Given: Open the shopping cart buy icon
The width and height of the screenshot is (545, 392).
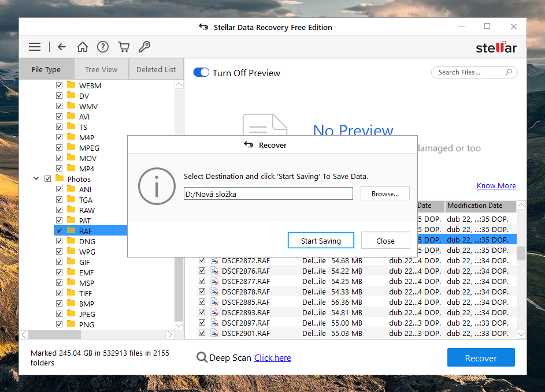Looking at the screenshot, I should 124,47.
